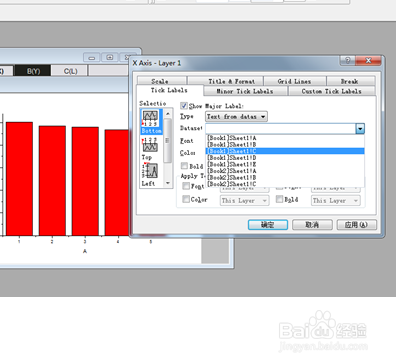Switch to the Minor Tick Labels tab
The width and height of the screenshot is (396, 364).
[245, 91]
